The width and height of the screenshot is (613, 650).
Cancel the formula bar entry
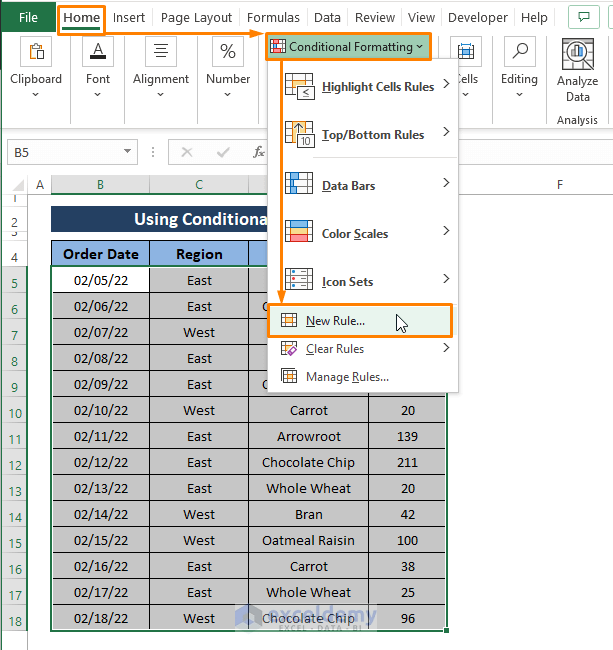click(x=187, y=153)
